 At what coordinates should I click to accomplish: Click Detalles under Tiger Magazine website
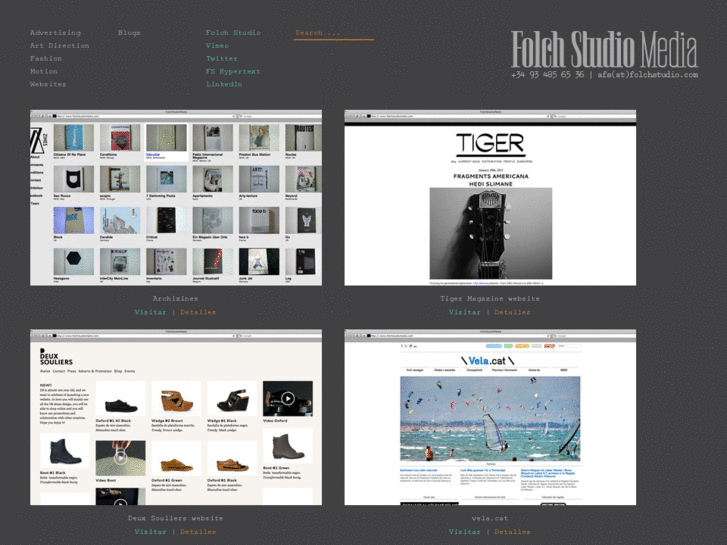tap(512, 312)
